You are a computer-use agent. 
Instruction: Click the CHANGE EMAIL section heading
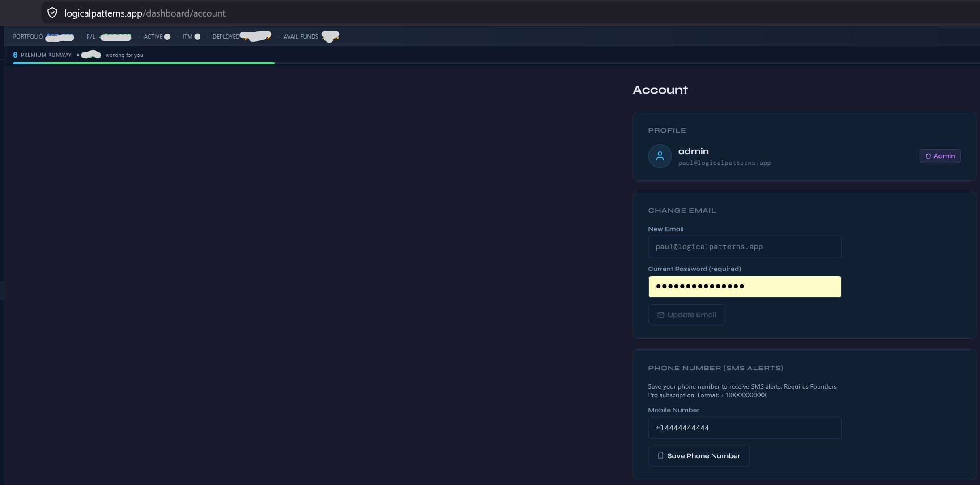coord(682,210)
